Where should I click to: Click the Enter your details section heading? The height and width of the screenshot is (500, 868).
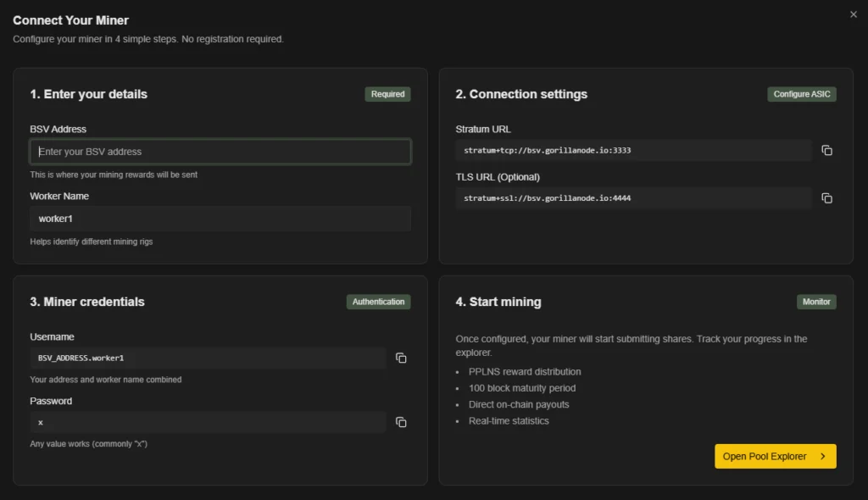[87, 94]
